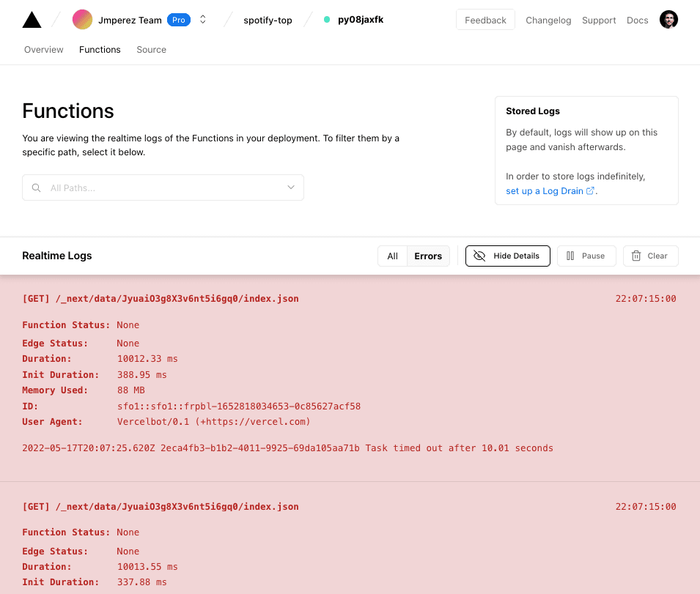Open the profile avatar menu
The height and width of the screenshot is (594, 700).
[668, 19]
